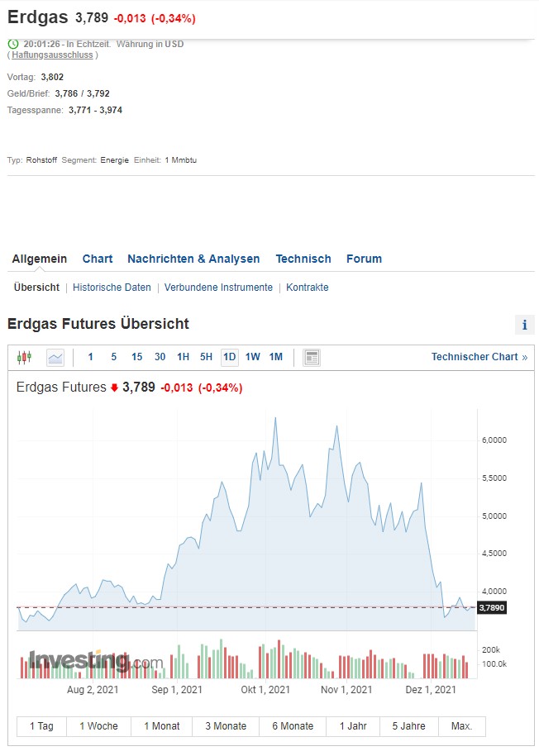Open the Technisch tab
Image resolution: width=539 pixels, height=756 pixels.
pos(303,259)
